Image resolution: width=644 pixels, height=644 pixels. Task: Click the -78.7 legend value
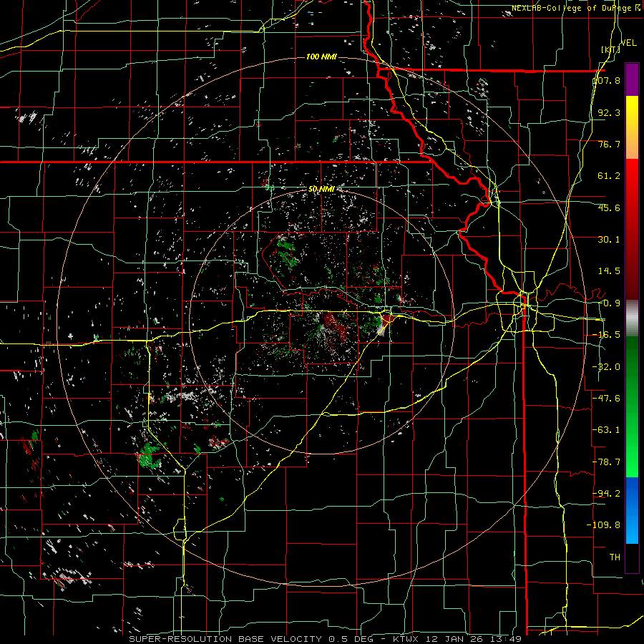[606, 462]
